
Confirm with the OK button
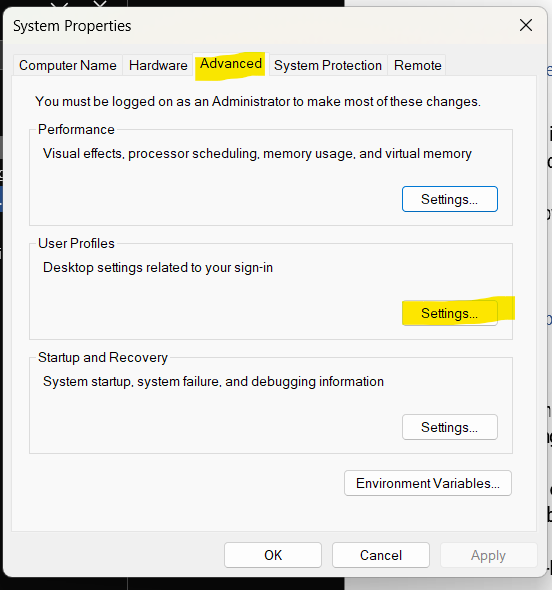pyautogui.click(x=273, y=555)
